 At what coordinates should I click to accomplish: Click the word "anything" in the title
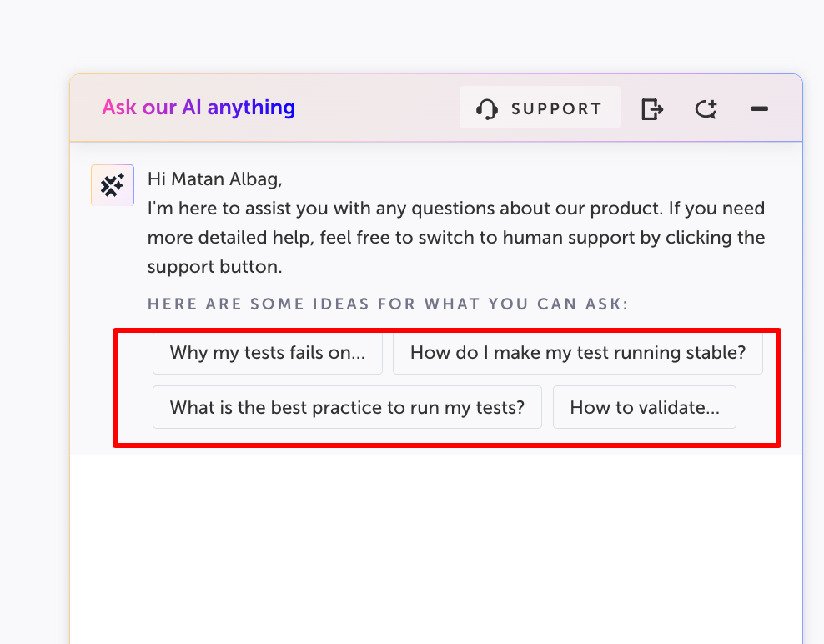point(251,108)
